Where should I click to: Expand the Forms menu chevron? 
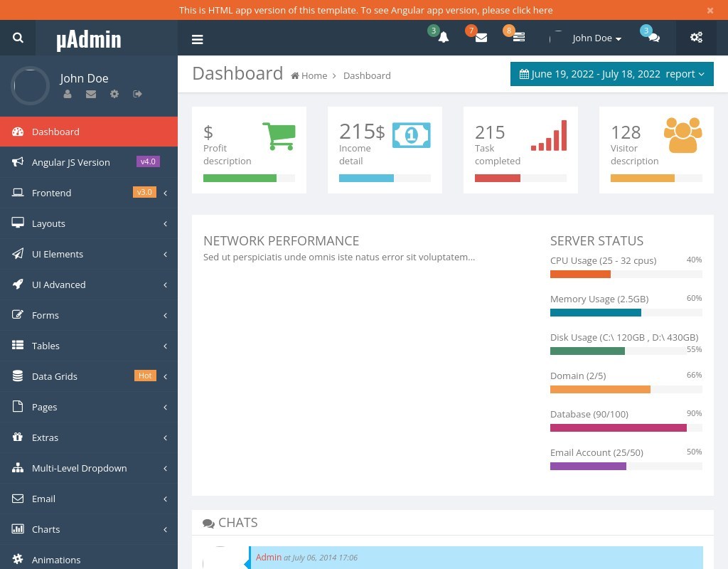165,315
